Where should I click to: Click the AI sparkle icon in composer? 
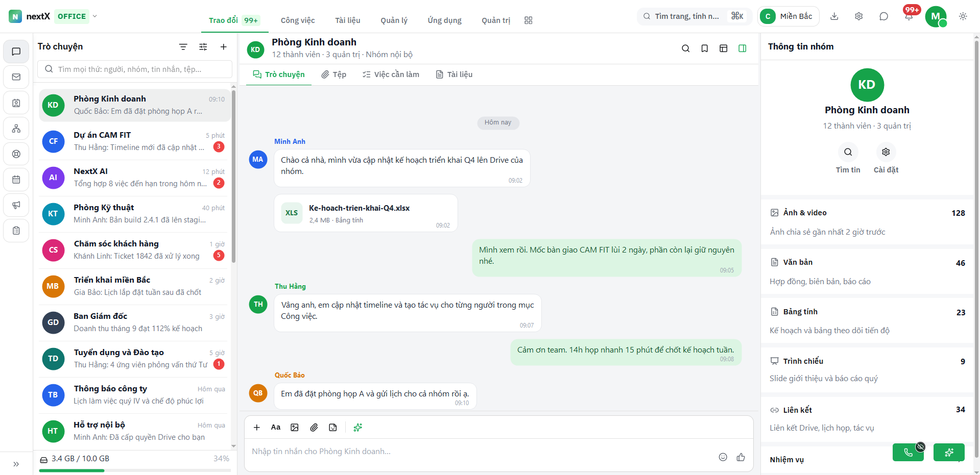click(x=358, y=428)
